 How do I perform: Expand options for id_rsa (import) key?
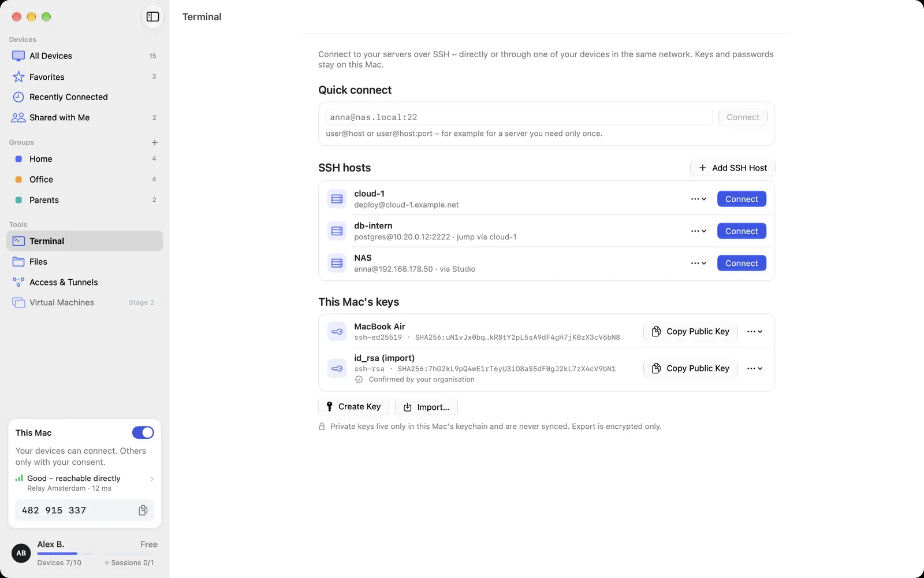tap(754, 368)
